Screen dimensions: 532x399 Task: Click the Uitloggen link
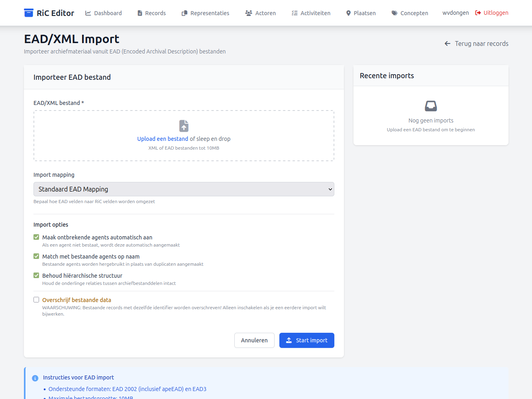coord(492,13)
